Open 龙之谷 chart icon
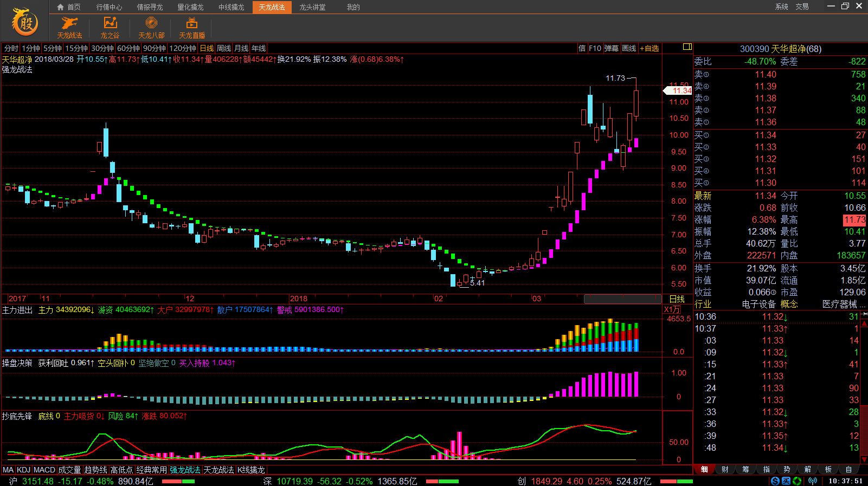 point(110,28)
